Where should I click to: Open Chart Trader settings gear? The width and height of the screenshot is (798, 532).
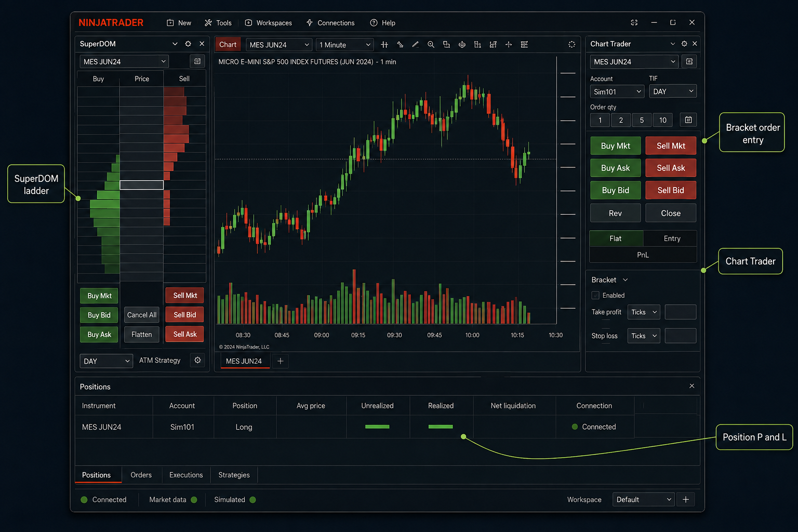[684, 44]
